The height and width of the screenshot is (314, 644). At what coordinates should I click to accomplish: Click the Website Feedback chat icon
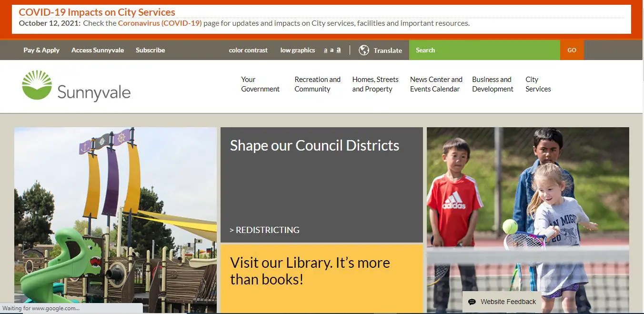tap(472, 302)
